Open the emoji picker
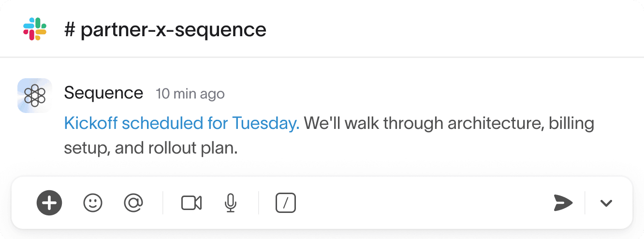 (93, 203)
